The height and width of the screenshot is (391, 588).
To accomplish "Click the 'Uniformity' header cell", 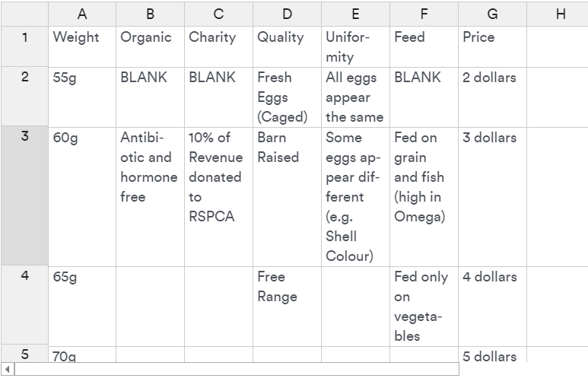I will tap(355, 46).
